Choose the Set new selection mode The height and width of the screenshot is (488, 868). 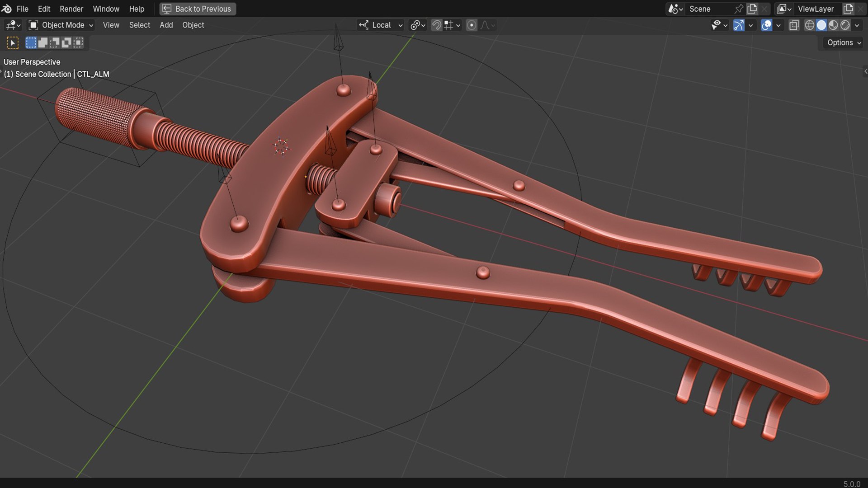click(x=31, y=42)
